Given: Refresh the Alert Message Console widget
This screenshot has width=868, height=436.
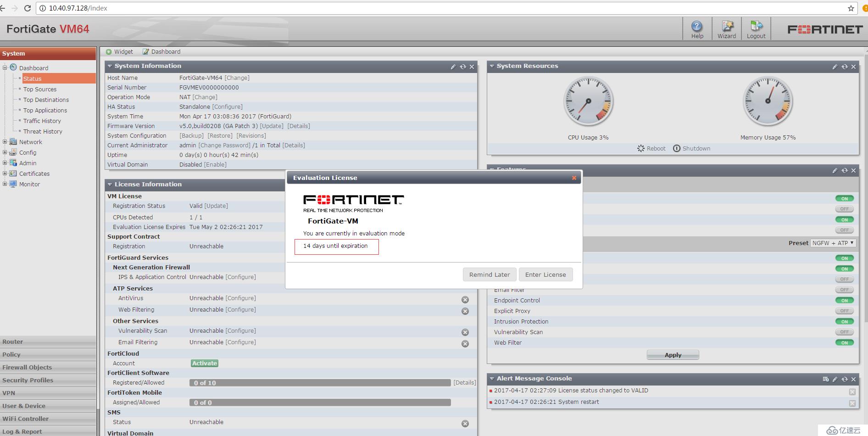Looking at the screenshot, I should (x=845, y=379).
